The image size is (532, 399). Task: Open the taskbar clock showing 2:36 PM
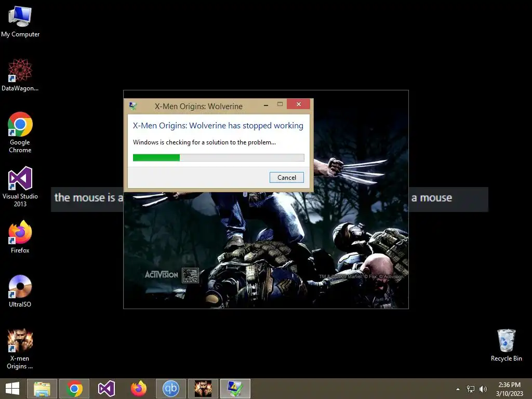click(509, 389)
